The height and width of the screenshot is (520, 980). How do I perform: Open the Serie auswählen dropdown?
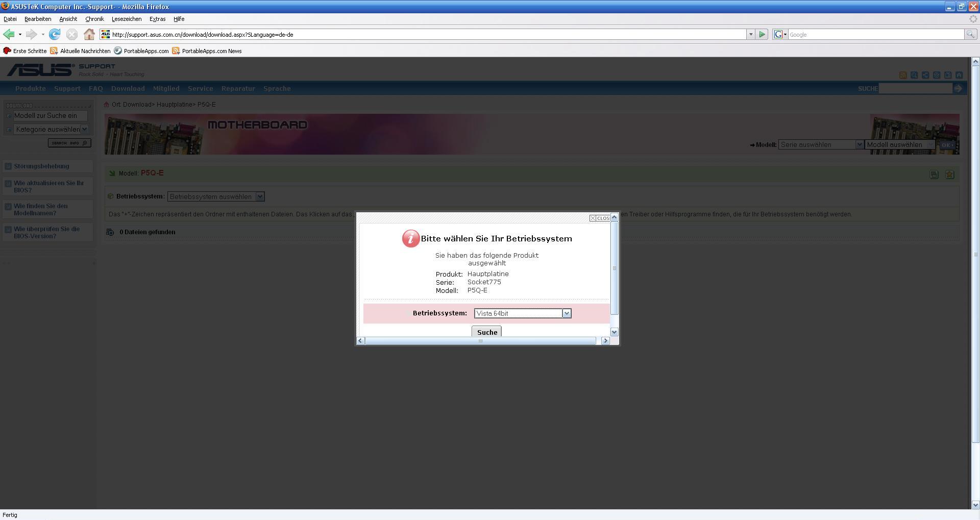click(x=821, y=144)
